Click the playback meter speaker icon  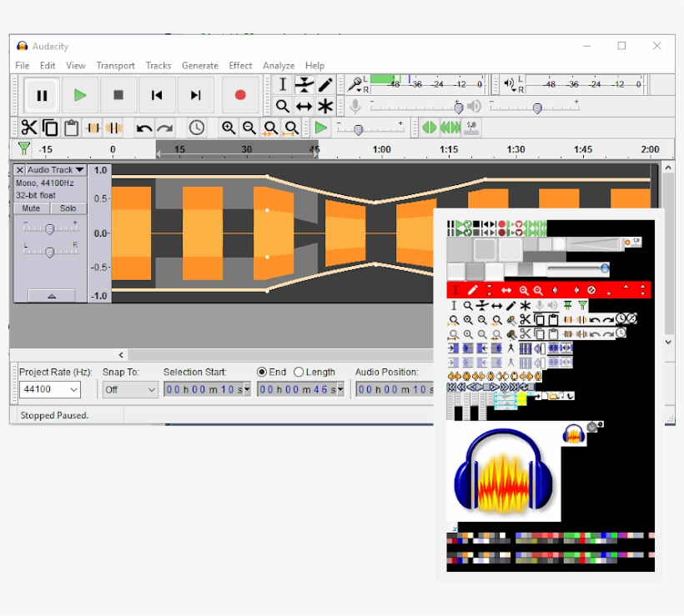point(509,83)
